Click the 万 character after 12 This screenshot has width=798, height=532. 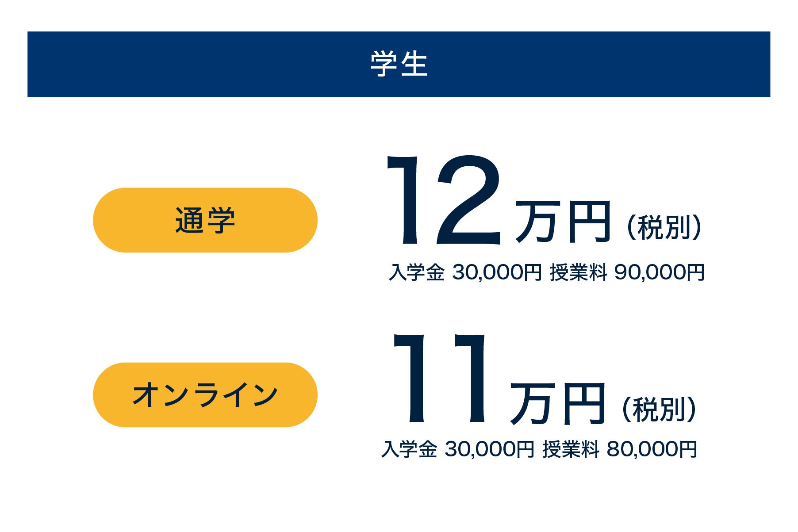pos(537,222)
